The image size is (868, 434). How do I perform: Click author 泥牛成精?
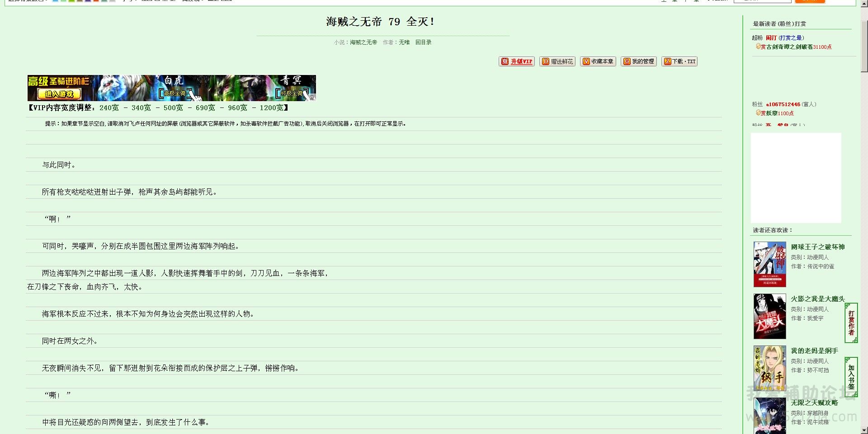tap(818, 422)
